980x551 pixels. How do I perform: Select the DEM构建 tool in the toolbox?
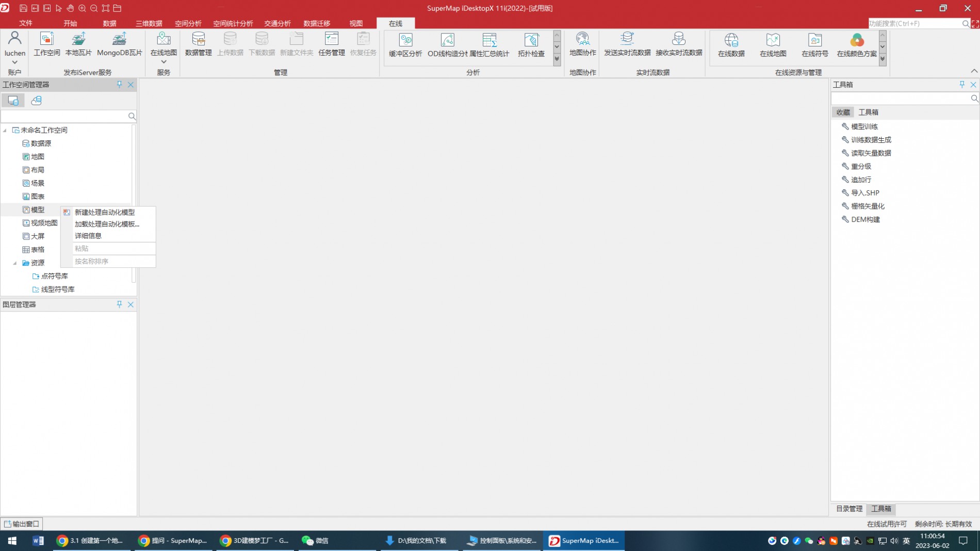pos(865,219)
